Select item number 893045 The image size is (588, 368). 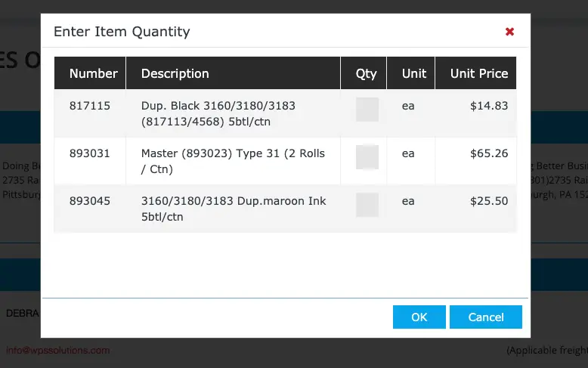pos(89,201)
